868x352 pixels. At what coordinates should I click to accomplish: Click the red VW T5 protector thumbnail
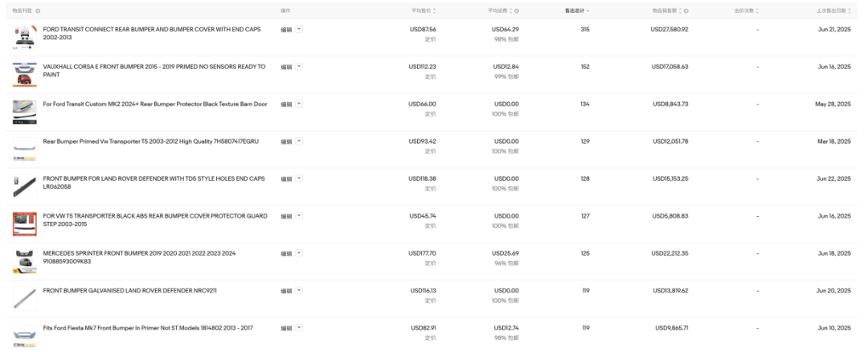25,224
